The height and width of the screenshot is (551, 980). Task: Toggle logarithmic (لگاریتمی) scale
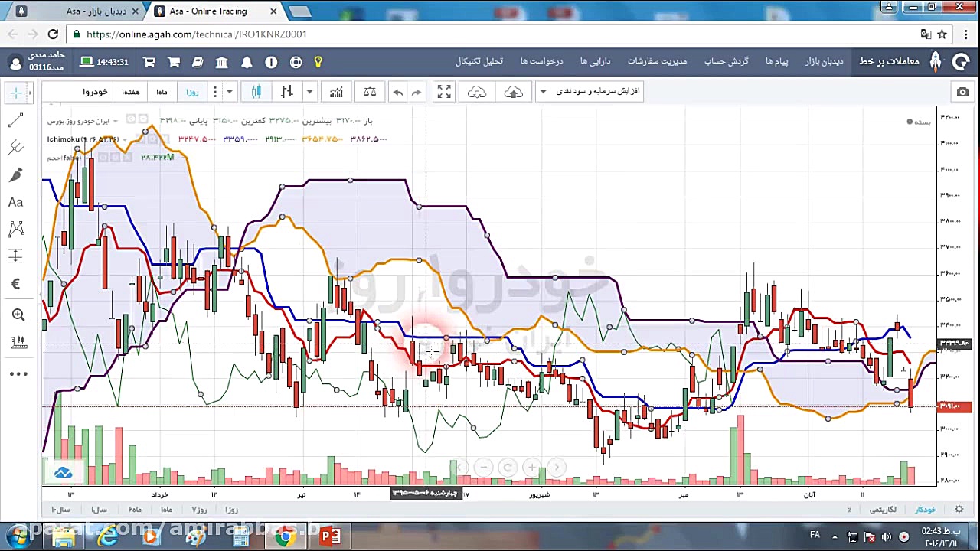(884, 510)
